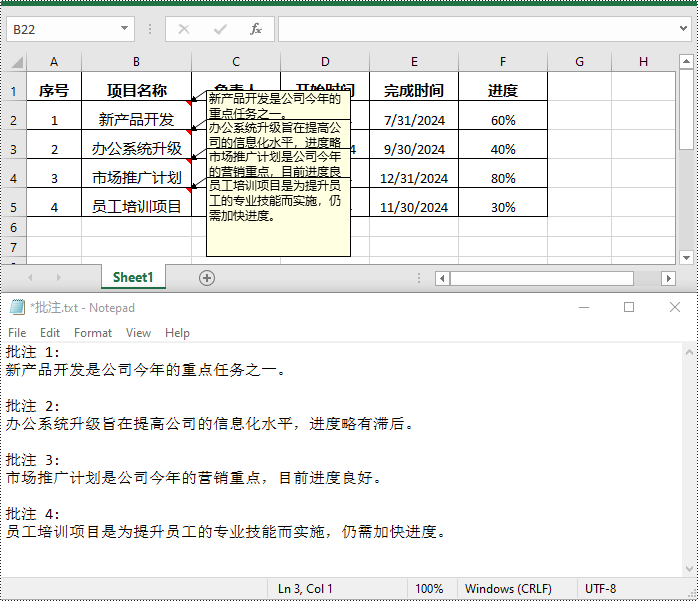698x601 pixels.
Task: Click Notepad line starting 办公系统升级旨在
Action: [x=210, y=423]
